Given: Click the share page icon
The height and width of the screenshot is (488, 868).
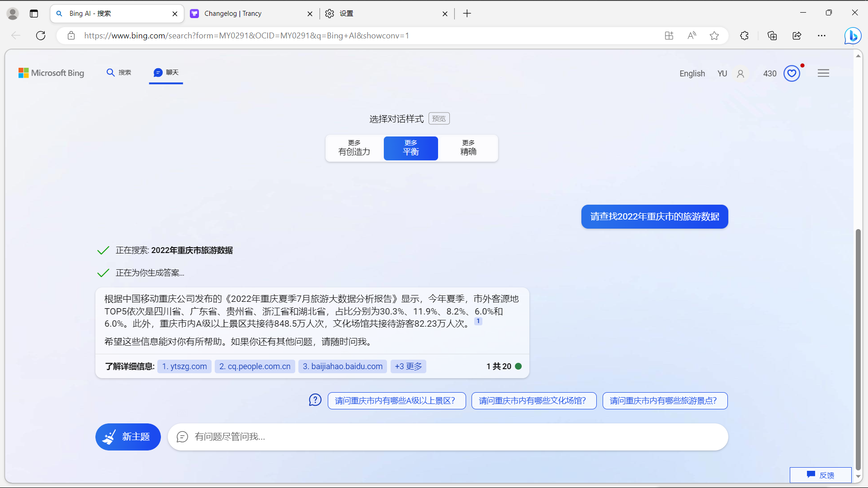Looking at the screenshot, I should pyautogui.click(x=797, y=36).
